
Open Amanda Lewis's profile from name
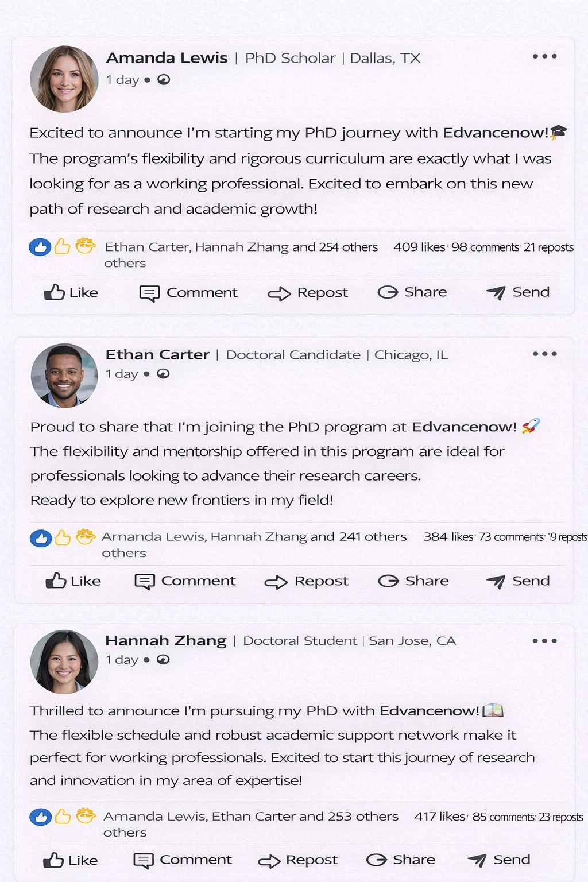167,58
